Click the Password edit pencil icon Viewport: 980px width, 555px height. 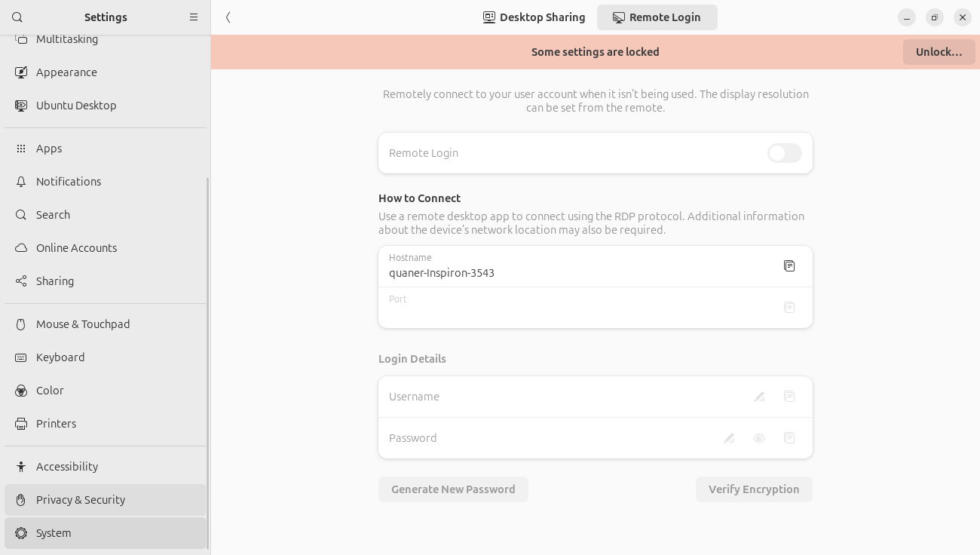point(729,438)
